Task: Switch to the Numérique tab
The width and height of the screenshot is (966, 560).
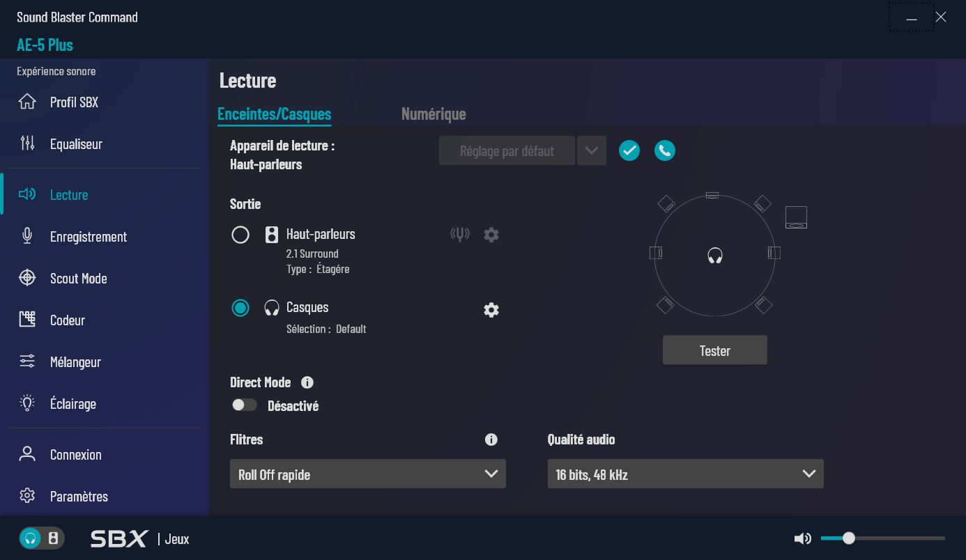Action: point(434,114)
